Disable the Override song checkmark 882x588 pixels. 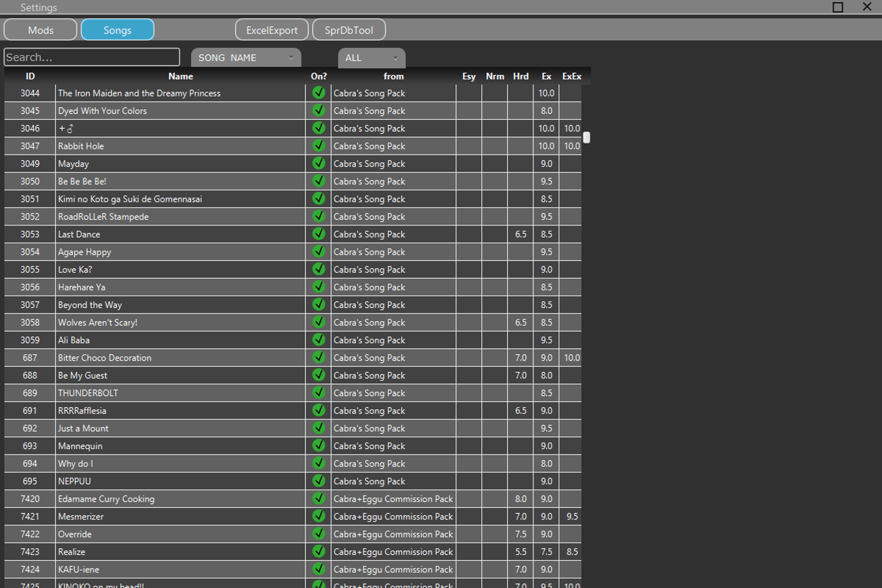[318, 534]
